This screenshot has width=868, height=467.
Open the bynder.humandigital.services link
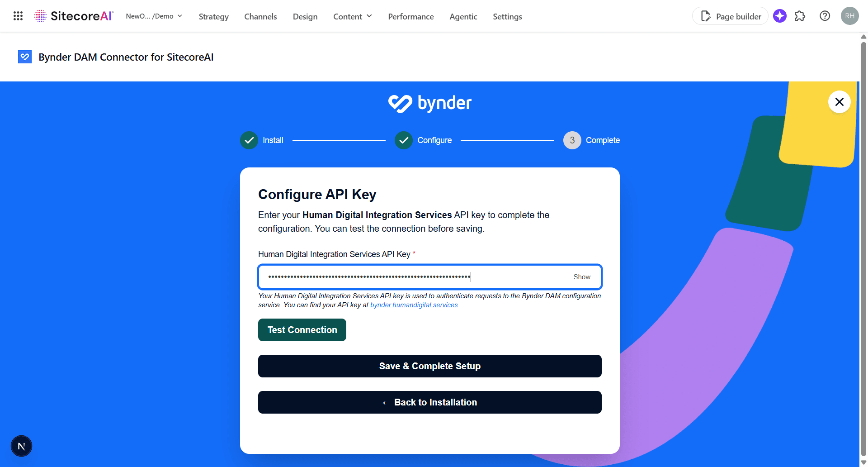[414, 305]
